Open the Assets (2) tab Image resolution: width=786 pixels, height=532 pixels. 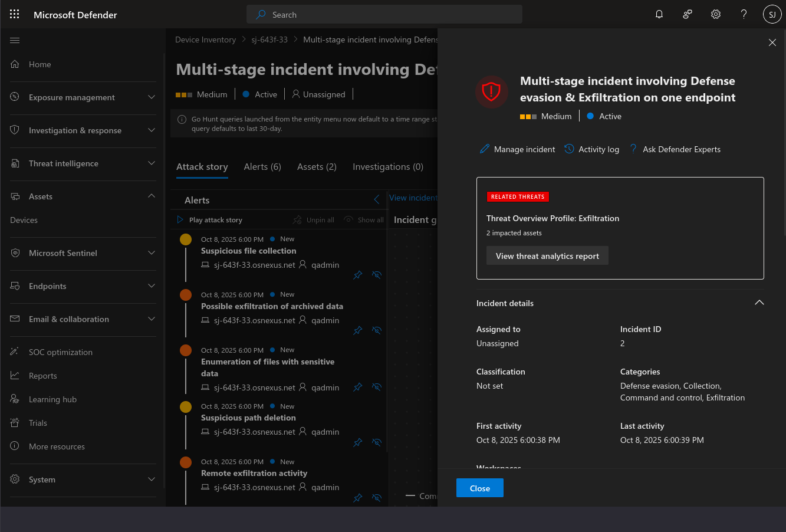[317, 167]
